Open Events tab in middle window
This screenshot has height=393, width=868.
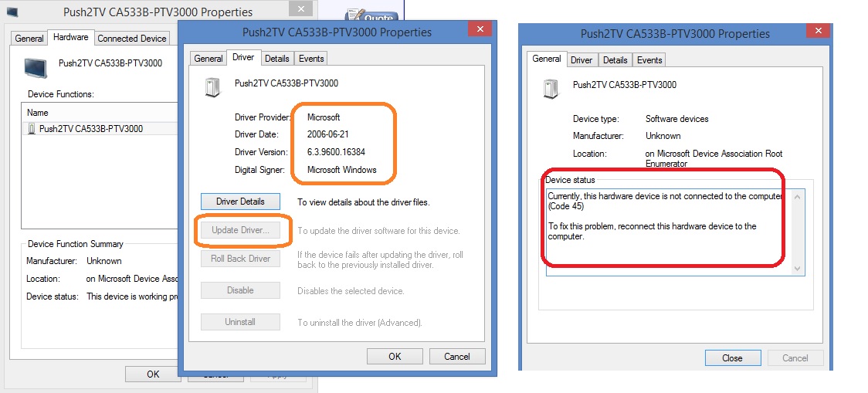[311, 58]
